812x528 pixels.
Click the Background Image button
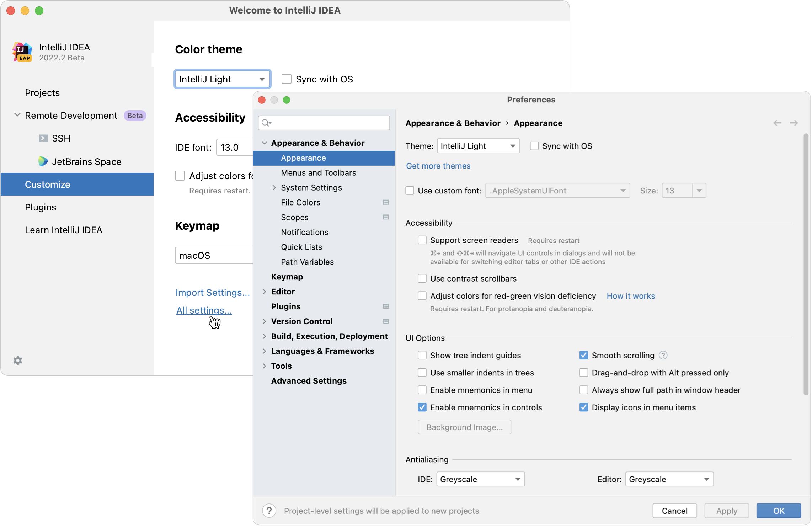pos(463,426)
